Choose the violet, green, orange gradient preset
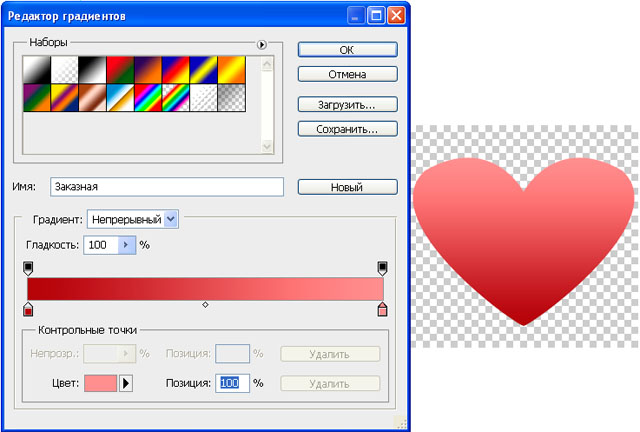Viewport: 640px width, 432px height. click(37, 98)
